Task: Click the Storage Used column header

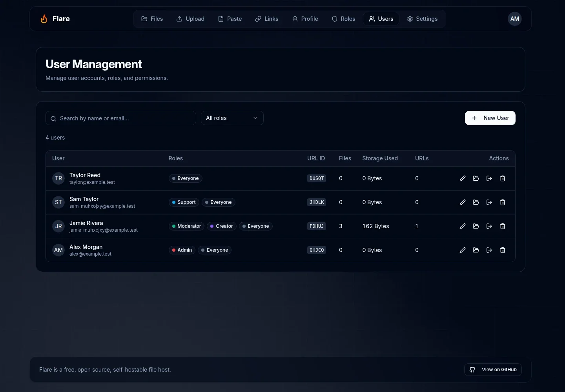Action: coord(380,158)
